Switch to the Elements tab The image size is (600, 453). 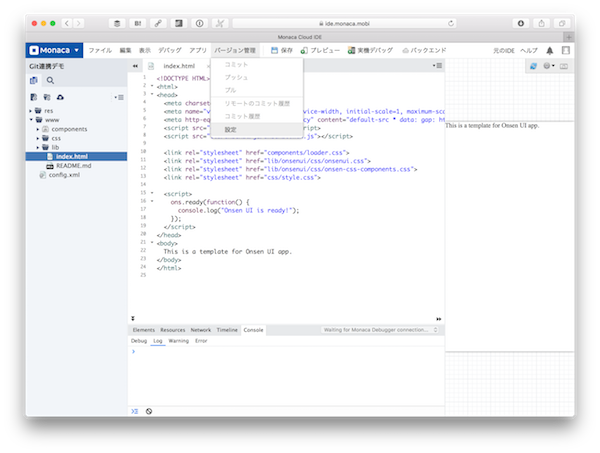point(143,330)
